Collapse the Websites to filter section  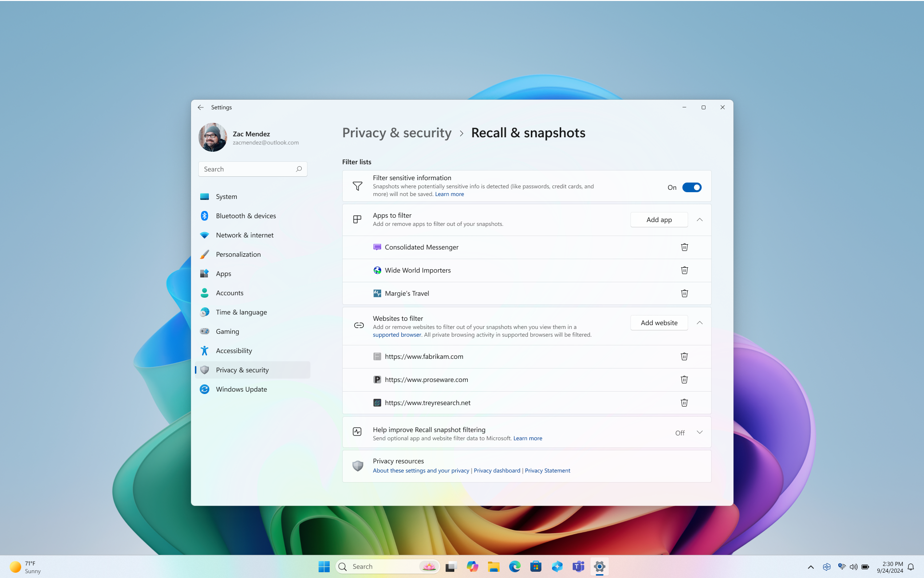[x=699, y=322]
